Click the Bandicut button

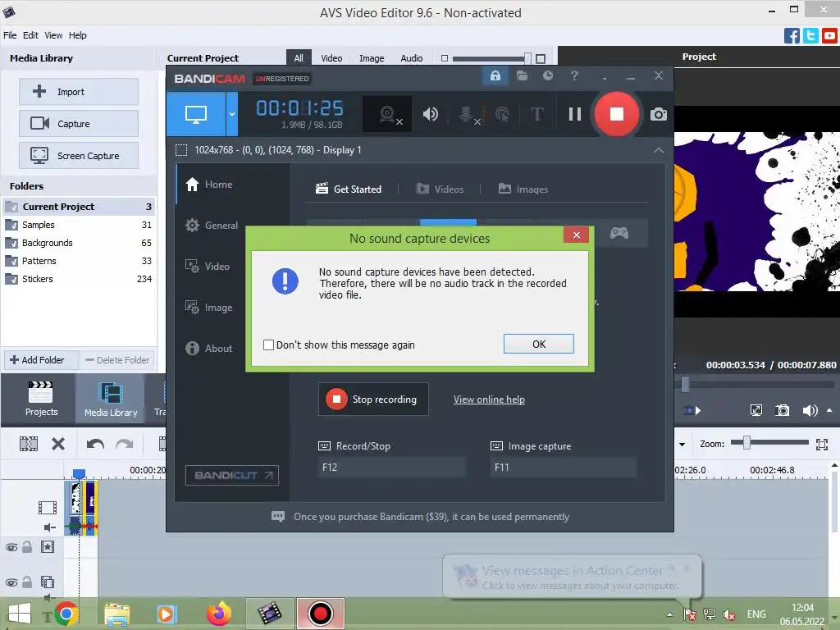[232, 475]
